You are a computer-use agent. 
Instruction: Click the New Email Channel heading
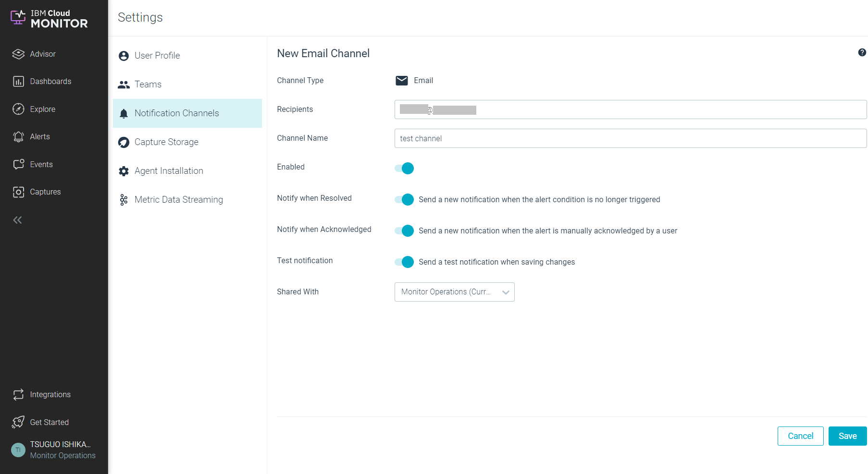click(x=323, y=54)
